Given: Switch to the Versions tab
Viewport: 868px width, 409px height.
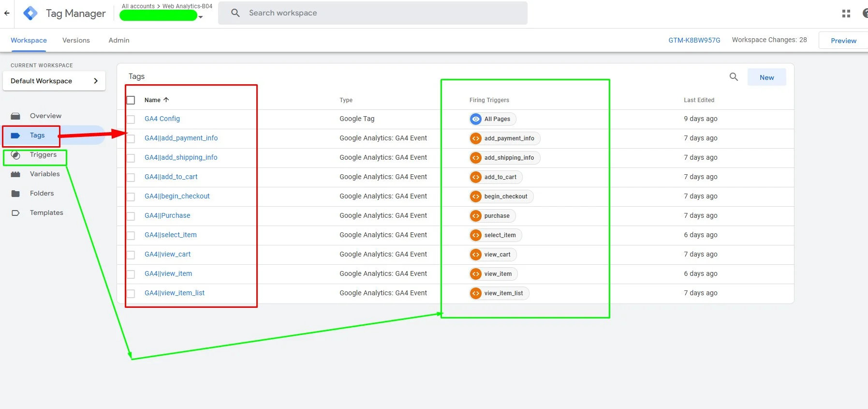Looking at the screenshot, I should click(x=76, y=40).
